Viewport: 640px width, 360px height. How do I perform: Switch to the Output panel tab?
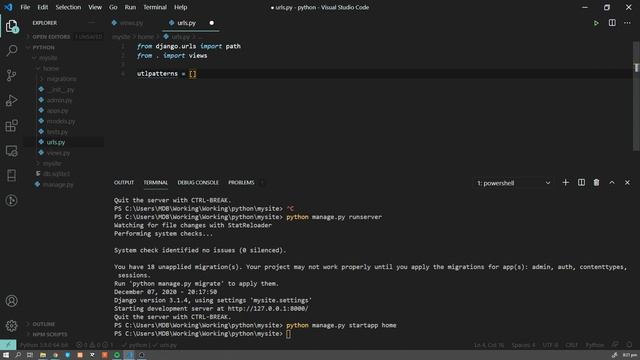(x=124, y=182)
